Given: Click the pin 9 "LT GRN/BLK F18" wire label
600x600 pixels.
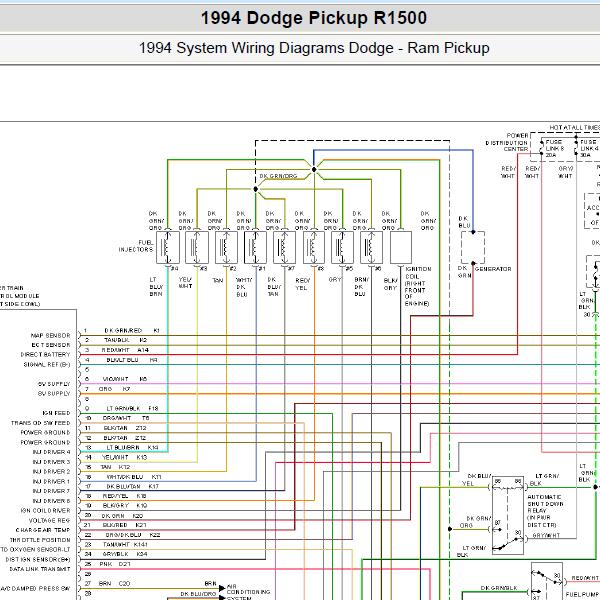Looking at the screenshot, I should click(x=132, y=408).
